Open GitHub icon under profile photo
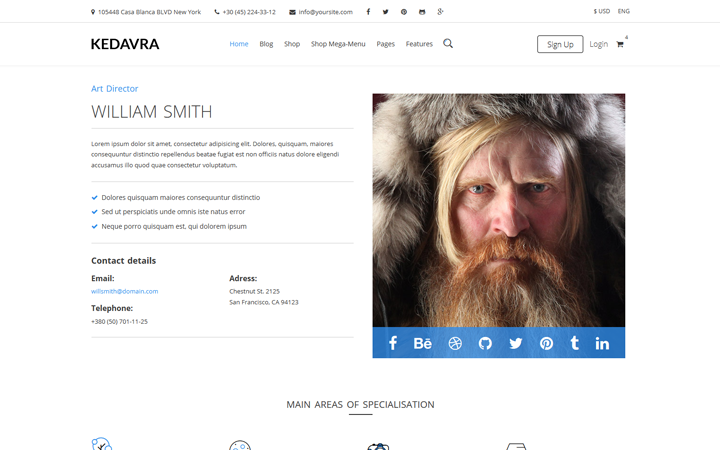The width and height of the screenshot is (720, 450). click(x=485, y=343)
